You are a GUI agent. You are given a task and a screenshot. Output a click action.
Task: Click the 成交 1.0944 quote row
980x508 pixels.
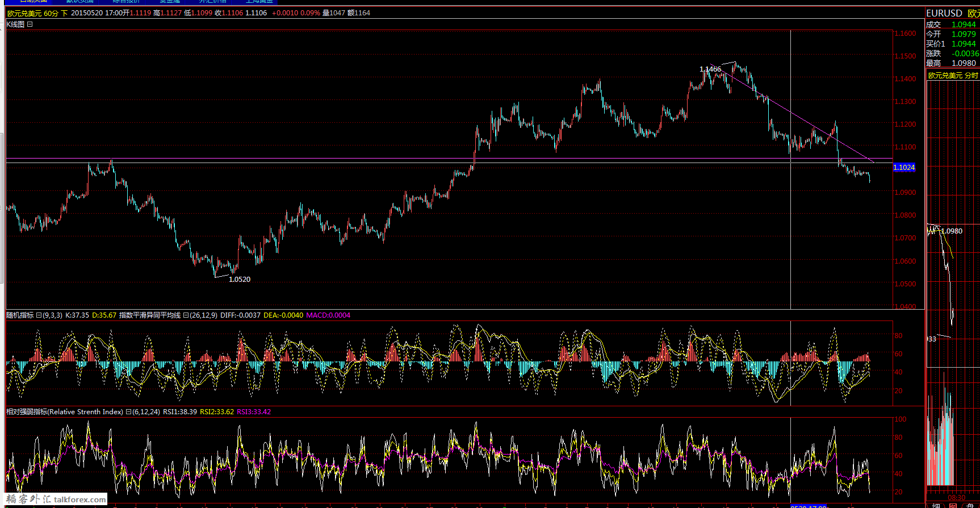(x=952, y=24)
